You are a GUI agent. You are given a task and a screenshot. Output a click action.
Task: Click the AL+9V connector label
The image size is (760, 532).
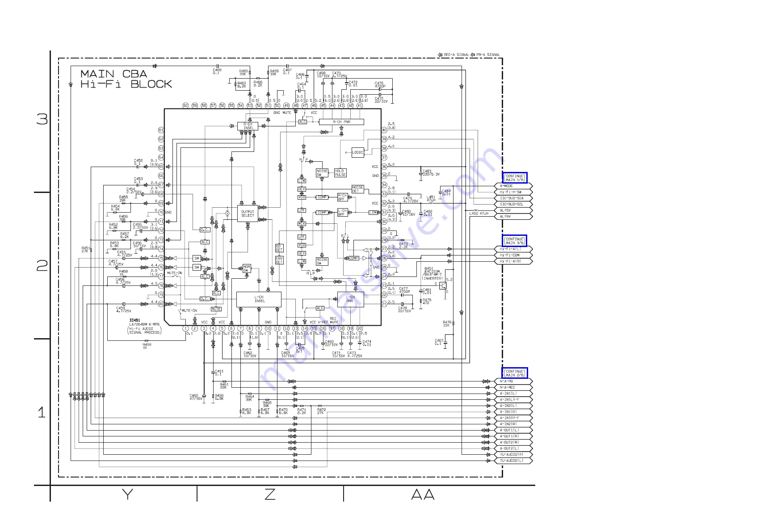tap(513, 217)
